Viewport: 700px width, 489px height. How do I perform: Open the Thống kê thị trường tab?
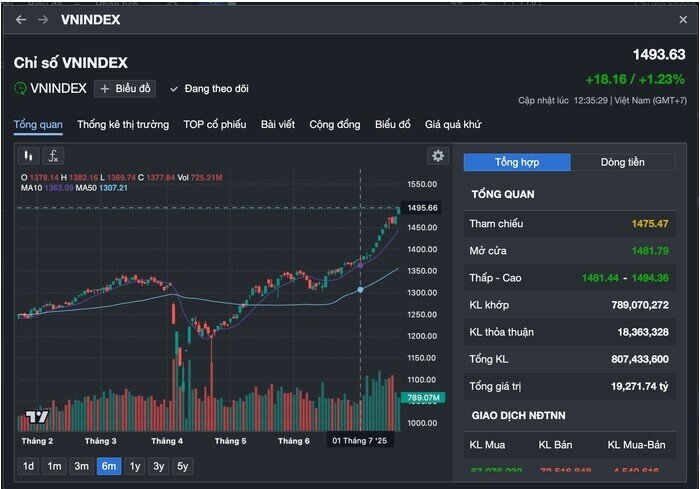(x=123, y=125)
